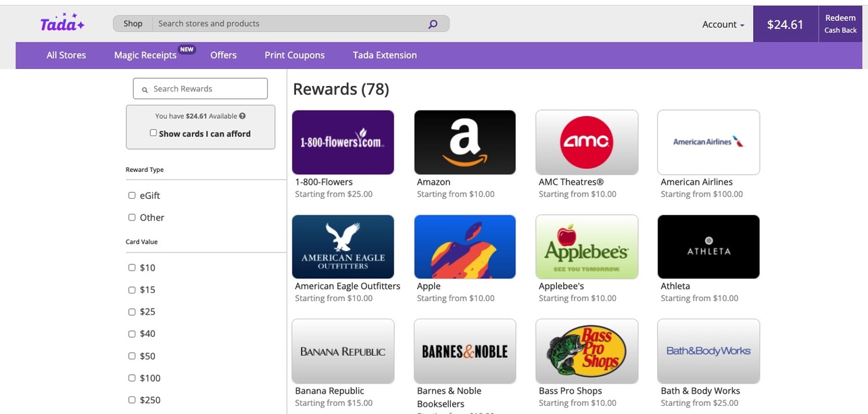Open the Amazon reward card
The height and width of the screenshot is (414, 868).
[x=464, y=142]
